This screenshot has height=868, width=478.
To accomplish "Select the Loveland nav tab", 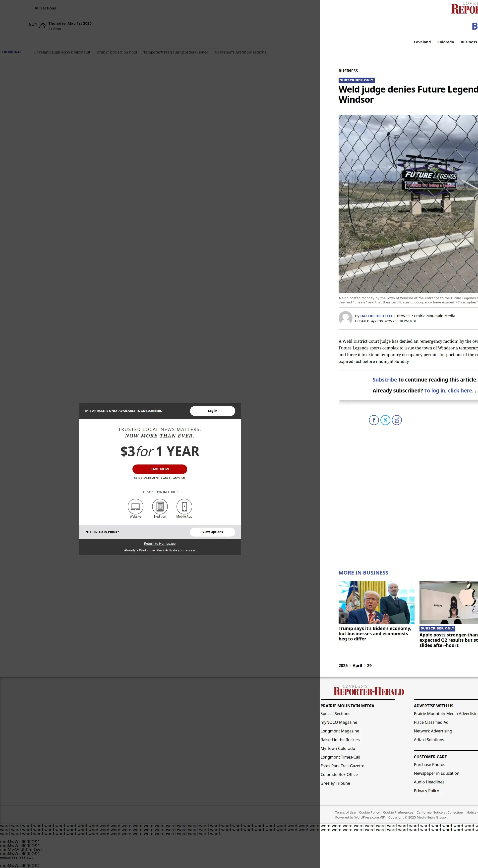I will click(422, 42).
